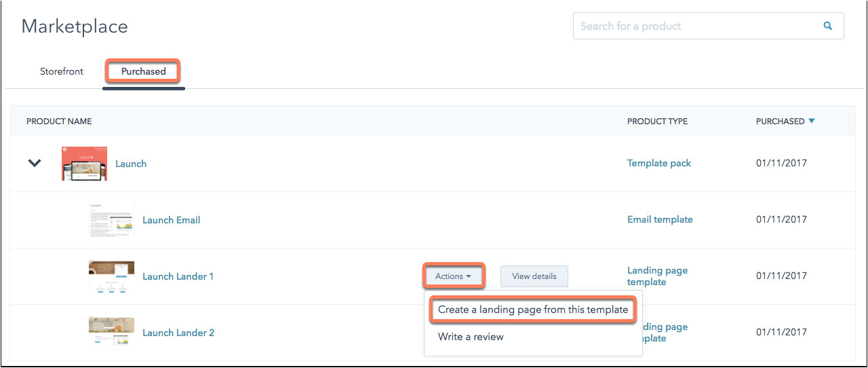This screenshot has width=868, height=368.
Task: Click the search magnifier icon
Action: tap(827, 26)
